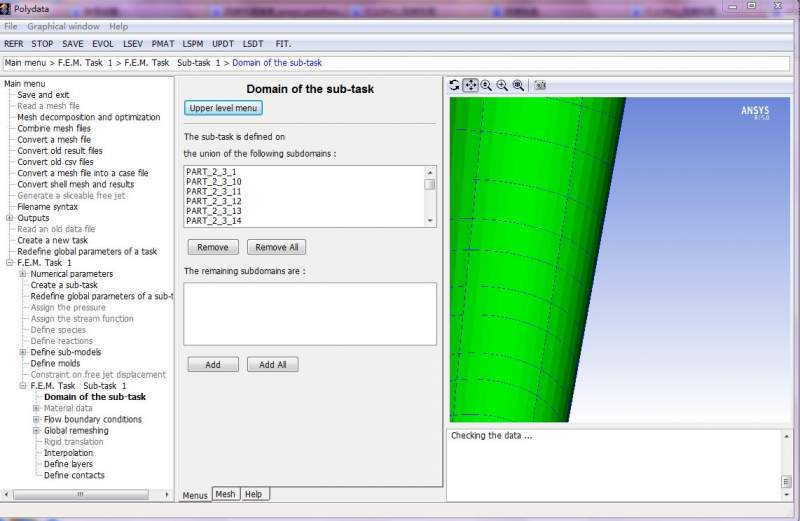Open the Help menu in menu bar

point(118,27)
